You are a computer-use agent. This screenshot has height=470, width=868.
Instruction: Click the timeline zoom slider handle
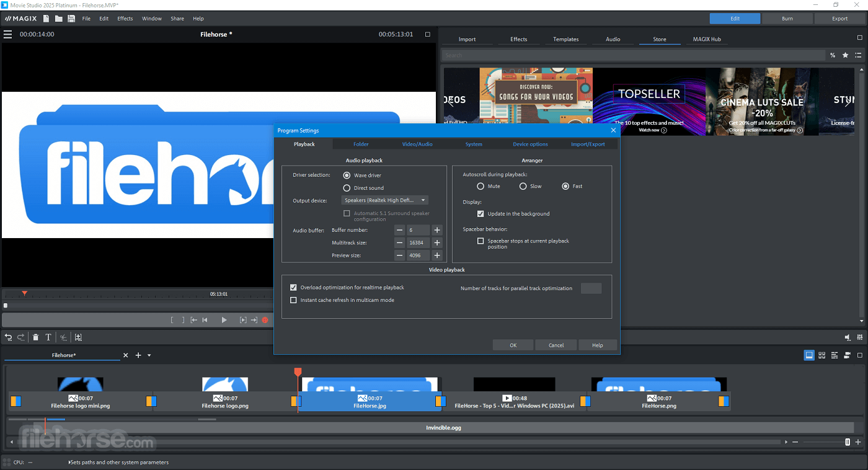[848, 442]
